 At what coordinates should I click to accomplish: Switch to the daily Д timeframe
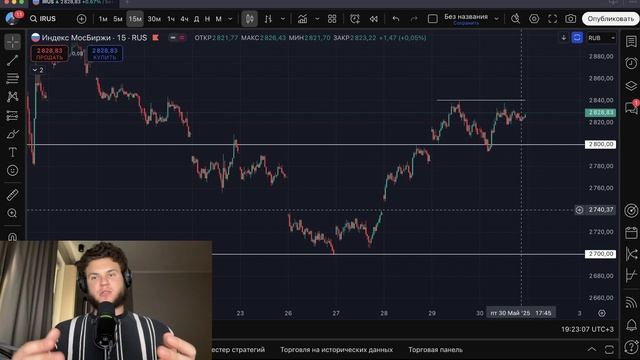pos(197,19)
